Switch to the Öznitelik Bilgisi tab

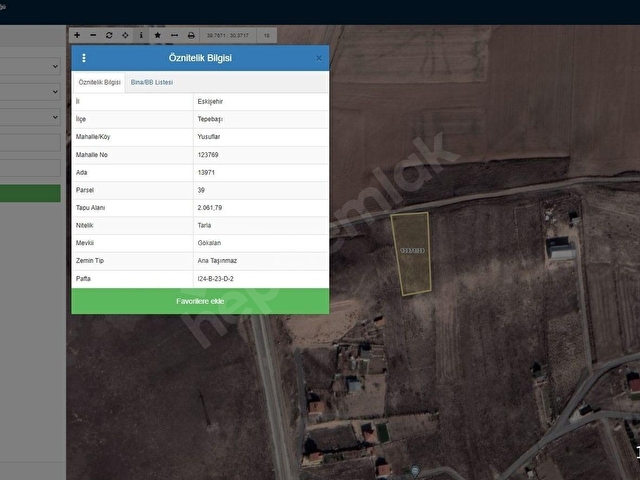click(x=99, y=82)
